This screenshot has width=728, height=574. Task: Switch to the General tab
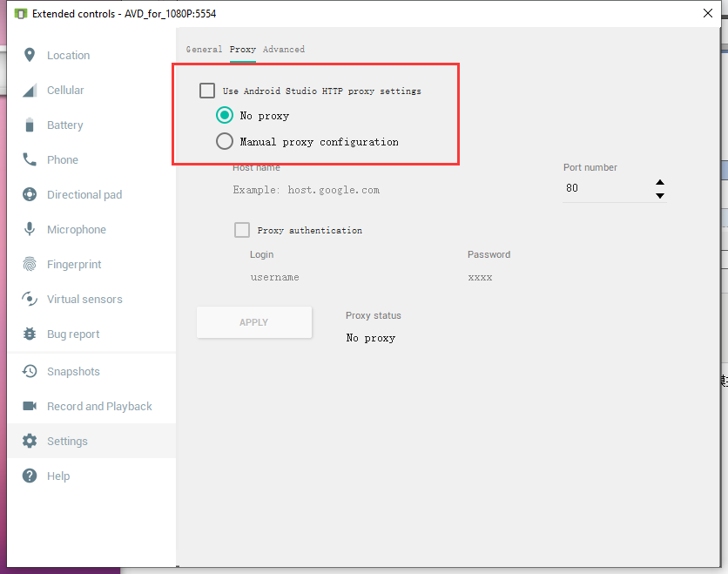(x=204, y=50)
